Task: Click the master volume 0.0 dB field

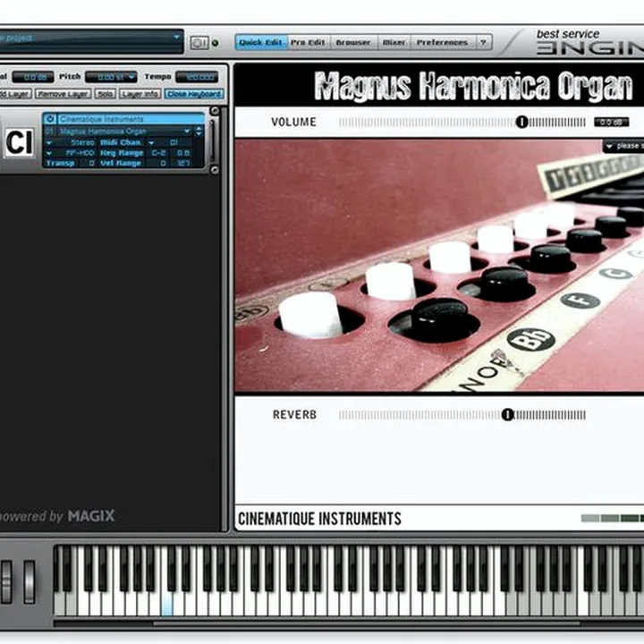Action: tap(33, 77)
